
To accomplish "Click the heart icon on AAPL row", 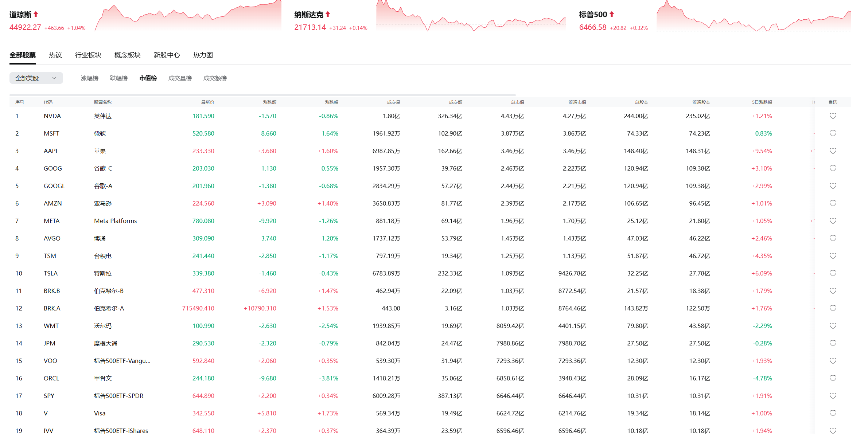I will pyautogui.click(x=833, y=151).
